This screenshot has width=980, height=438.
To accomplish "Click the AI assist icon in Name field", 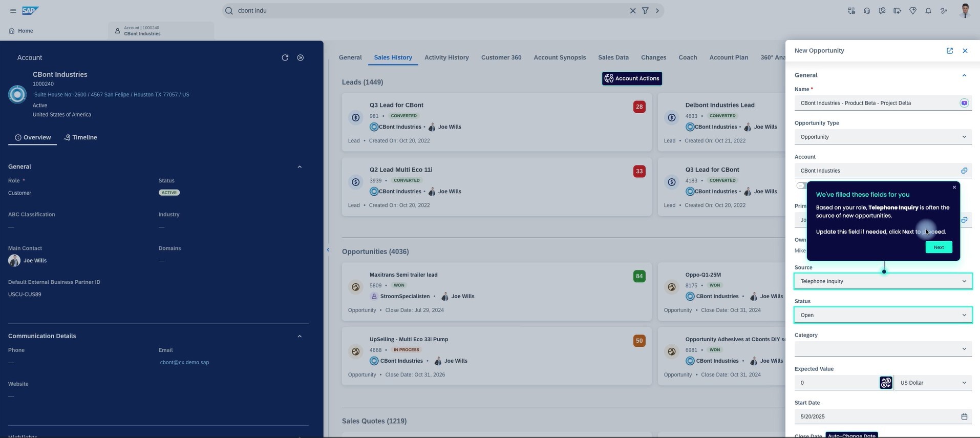I will pos(964,103).
